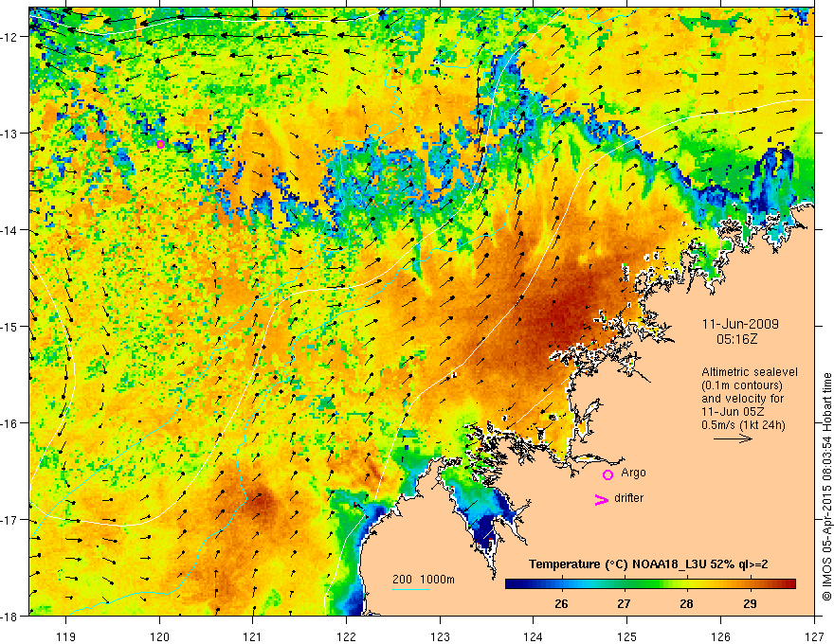Click the latitude axis label -18

click(10, 616)
